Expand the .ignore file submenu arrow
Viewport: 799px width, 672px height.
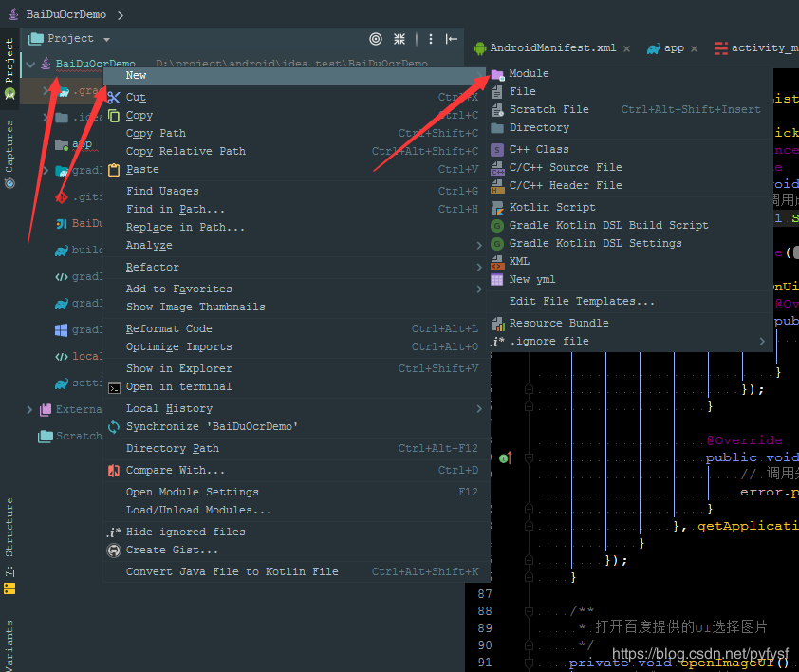point(762,342)
